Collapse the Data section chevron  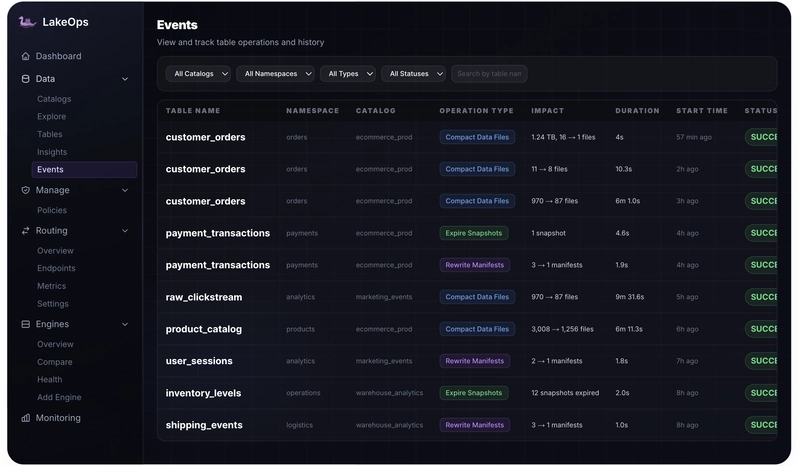[125, 79]
